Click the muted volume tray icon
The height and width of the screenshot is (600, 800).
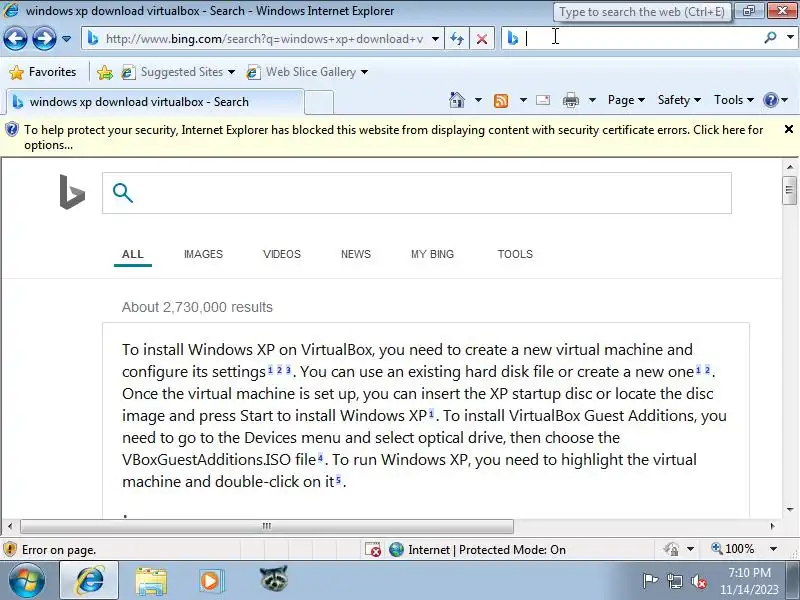pos(699,581)
